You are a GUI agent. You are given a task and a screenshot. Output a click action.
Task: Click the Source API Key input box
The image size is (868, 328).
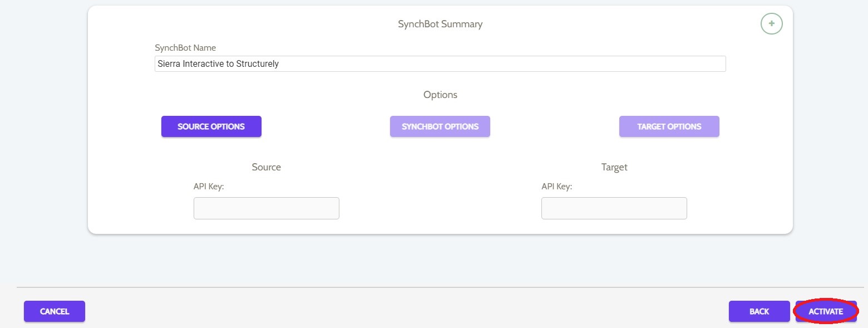(x=267, y=208)
